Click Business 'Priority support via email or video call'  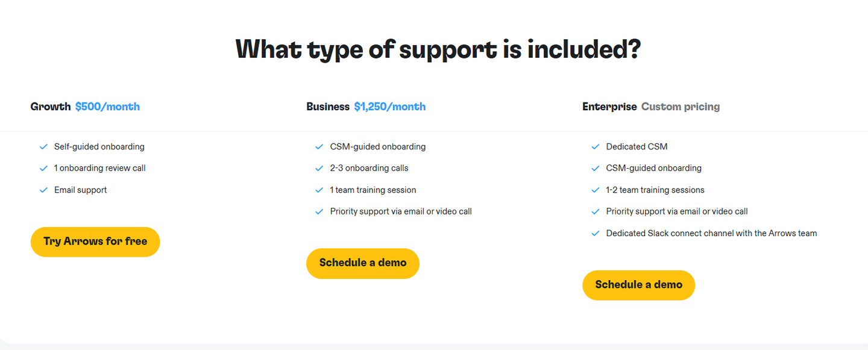pos(401,211)
